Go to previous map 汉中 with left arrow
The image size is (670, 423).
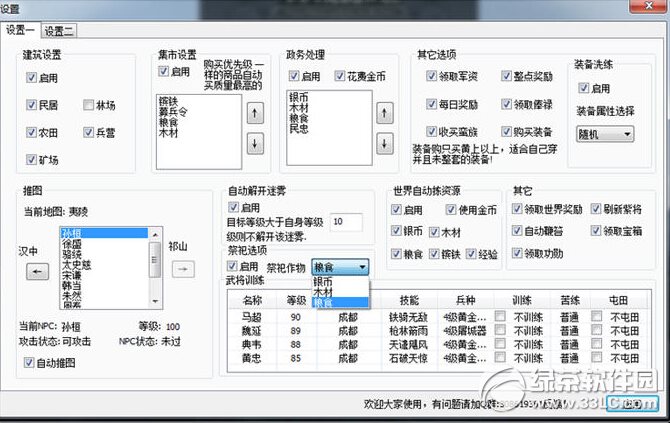click(x=37, y=271)
